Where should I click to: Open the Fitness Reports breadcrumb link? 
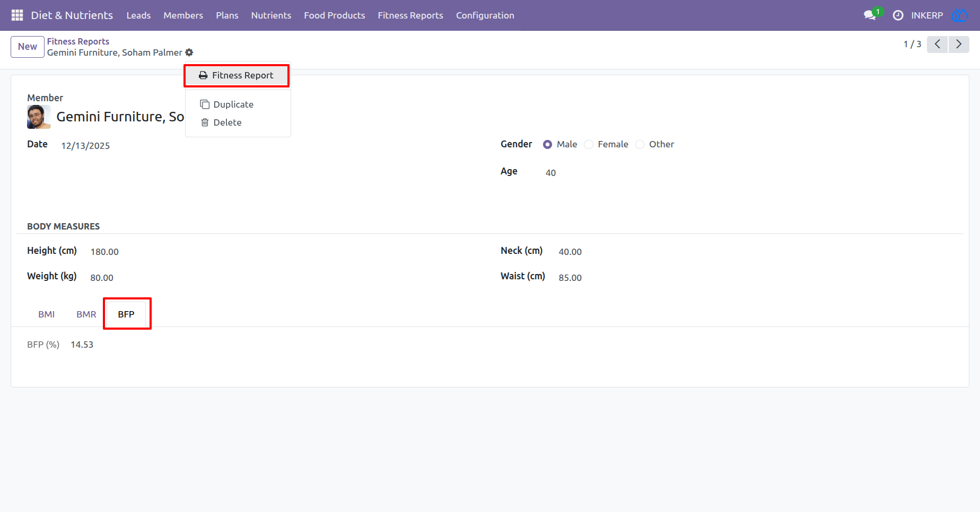pyautogui.click(x=78, y=41)
